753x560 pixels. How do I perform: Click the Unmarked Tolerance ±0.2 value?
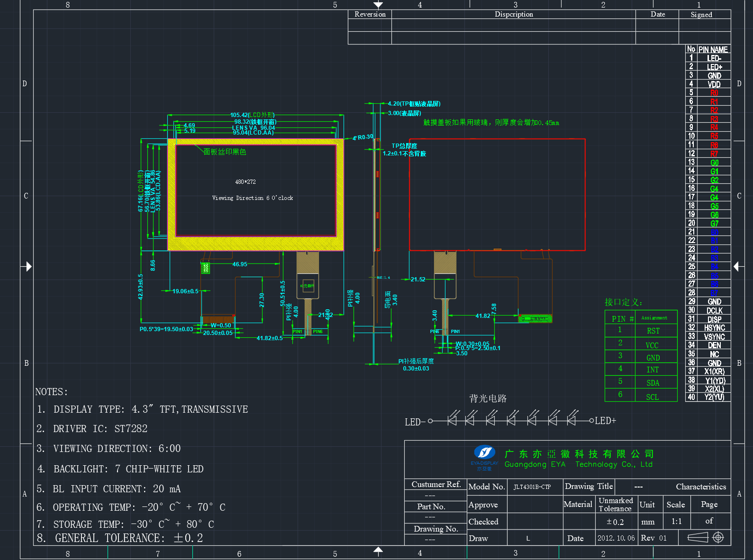pyautogui.click(x=615, y=522)
